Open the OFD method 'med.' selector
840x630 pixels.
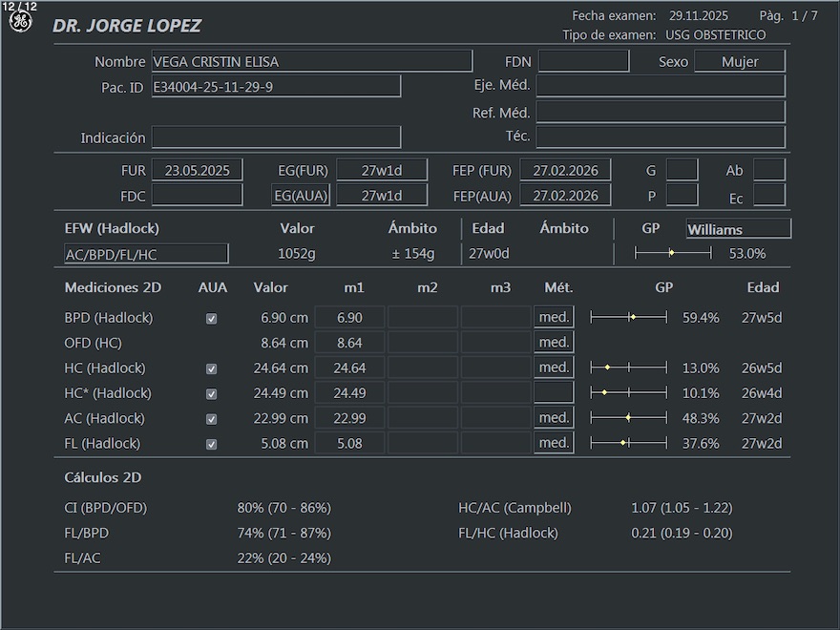tap(554, 342)
